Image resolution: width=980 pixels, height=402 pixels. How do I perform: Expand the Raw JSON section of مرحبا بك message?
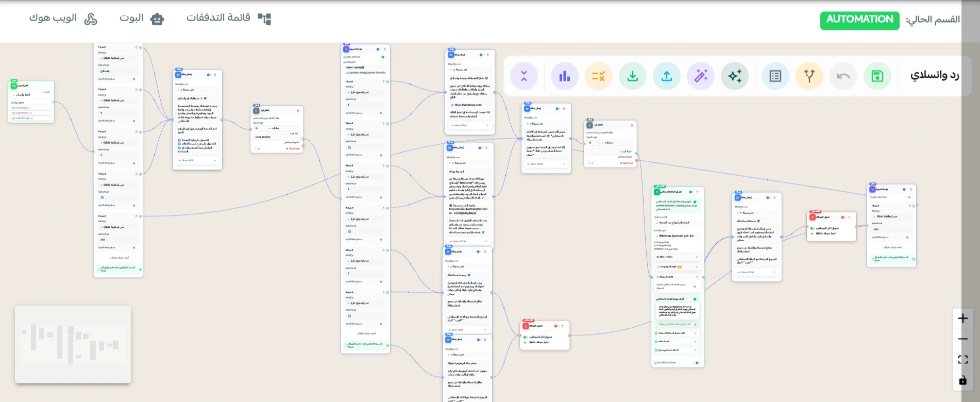tap(197, 160)
